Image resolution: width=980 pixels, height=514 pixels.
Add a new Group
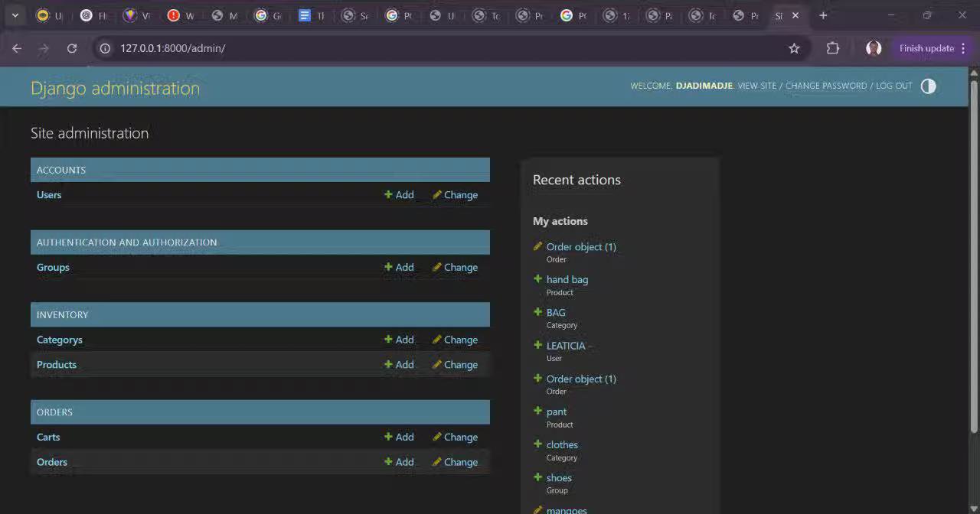[x=399, y=268]
